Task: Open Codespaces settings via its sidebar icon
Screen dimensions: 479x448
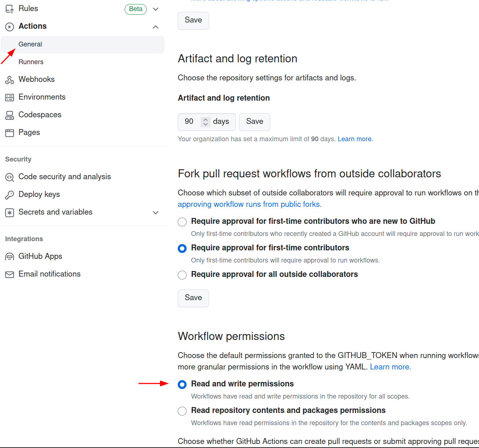Action: tap(9, 115)
